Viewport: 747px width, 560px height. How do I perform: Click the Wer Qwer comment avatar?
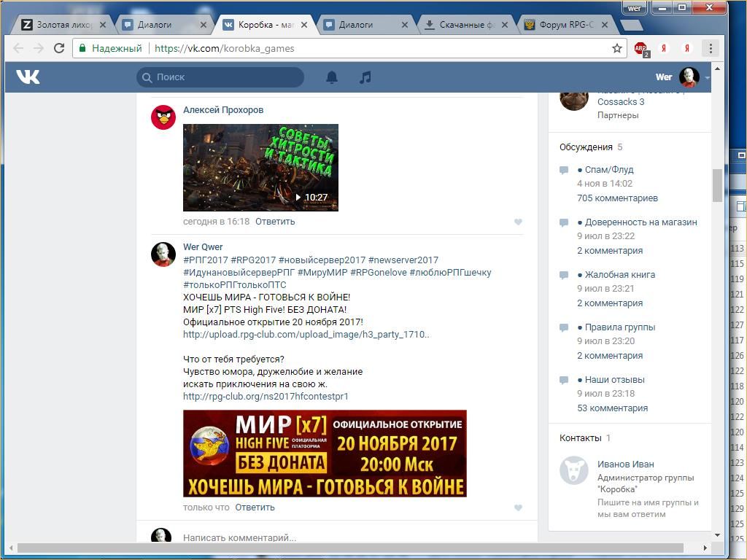pyautogui.click(x=163, y=254)
